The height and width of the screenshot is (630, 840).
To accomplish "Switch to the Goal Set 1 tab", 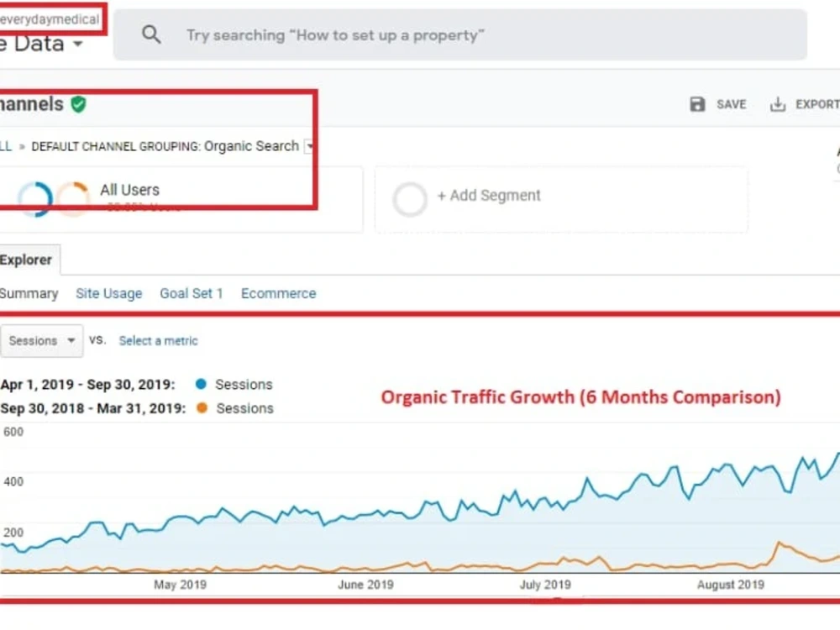I will (192, 293).
